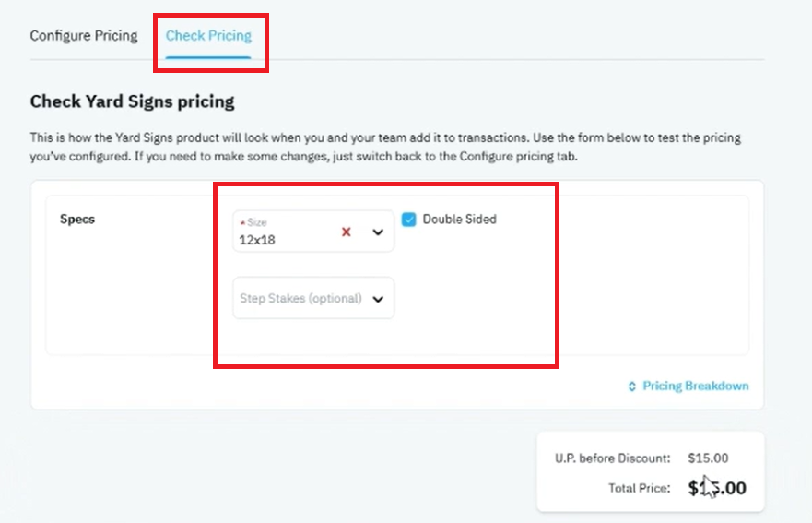
Task: Select the Step Stakes (optional) field
Action: (313, 298)
